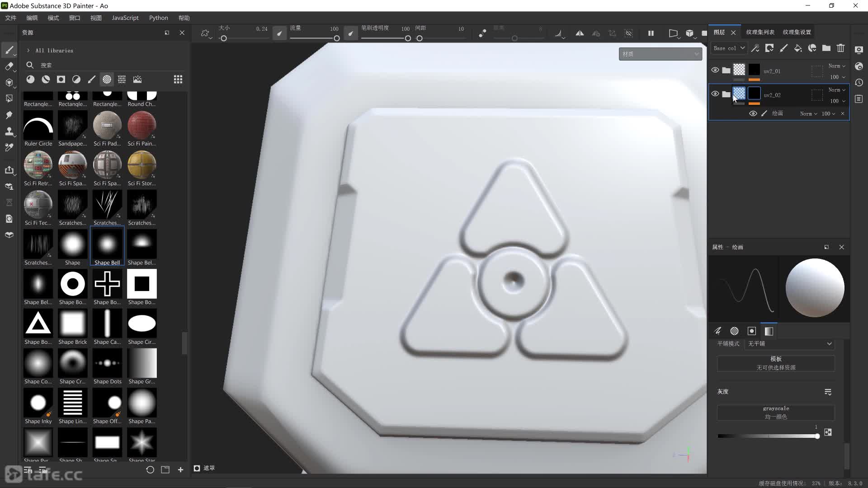Switch asset grid thumbnail size
The width and height of the screenshot is (868, 488).
click(178, 80)
